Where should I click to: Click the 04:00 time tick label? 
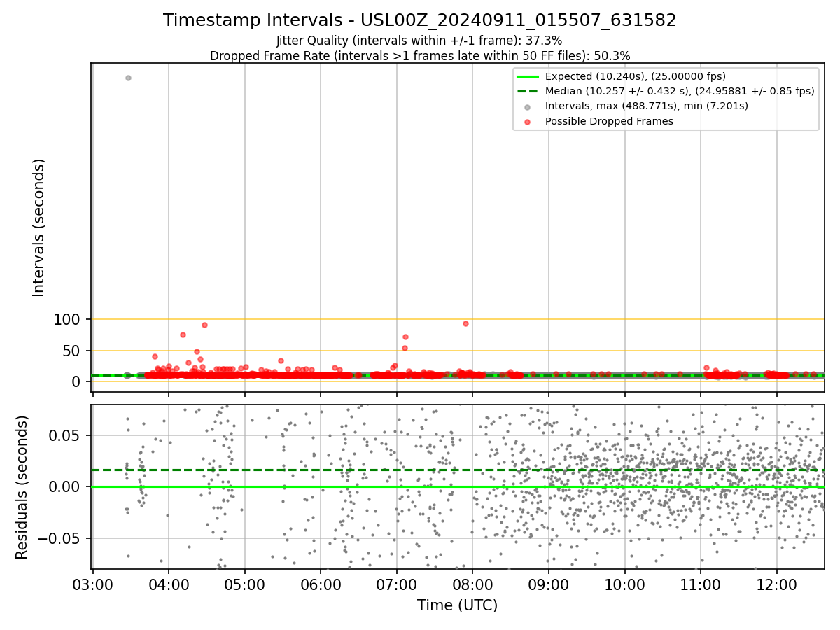click(169, 584)
